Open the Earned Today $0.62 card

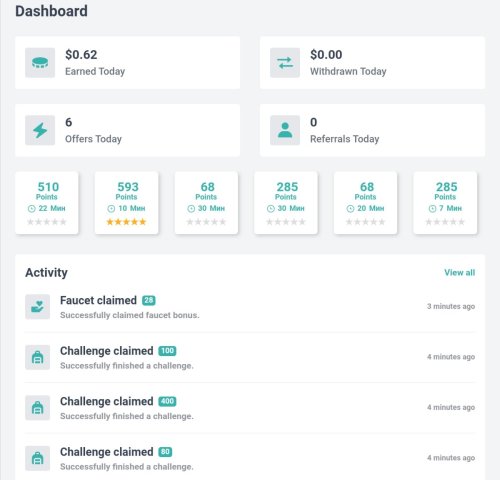tap(128, 63)
